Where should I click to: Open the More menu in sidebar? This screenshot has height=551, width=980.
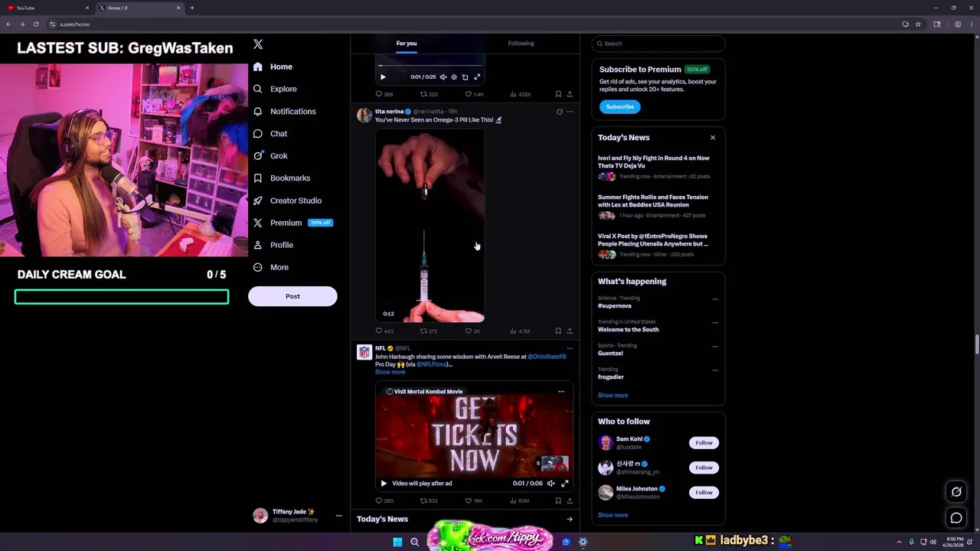pyautogui.click(x=271, y=267)
